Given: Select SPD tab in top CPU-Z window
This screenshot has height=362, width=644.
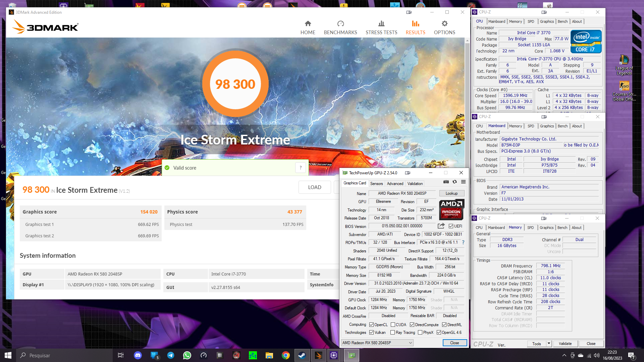Looking at the screenshot, I should pyautogui.click(x=531, y=21).
